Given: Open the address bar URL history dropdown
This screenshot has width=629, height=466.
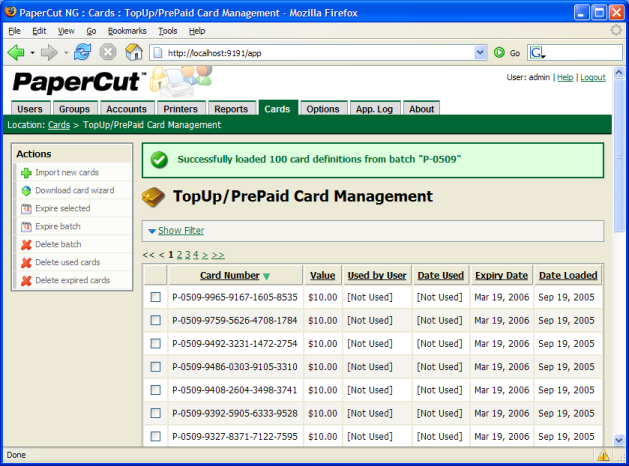Looking at the screenshot, I should tap(480, 53).
